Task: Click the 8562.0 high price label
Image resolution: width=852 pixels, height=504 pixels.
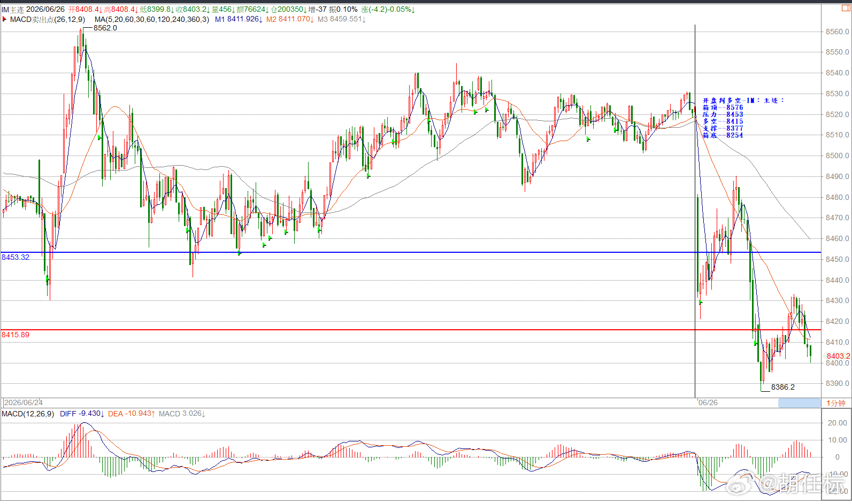Action: (105, 28)
